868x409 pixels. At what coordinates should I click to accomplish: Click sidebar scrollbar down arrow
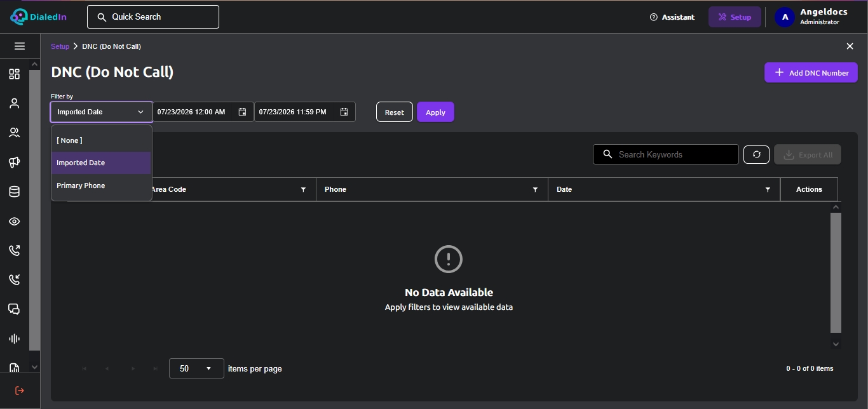click(34, 367)
